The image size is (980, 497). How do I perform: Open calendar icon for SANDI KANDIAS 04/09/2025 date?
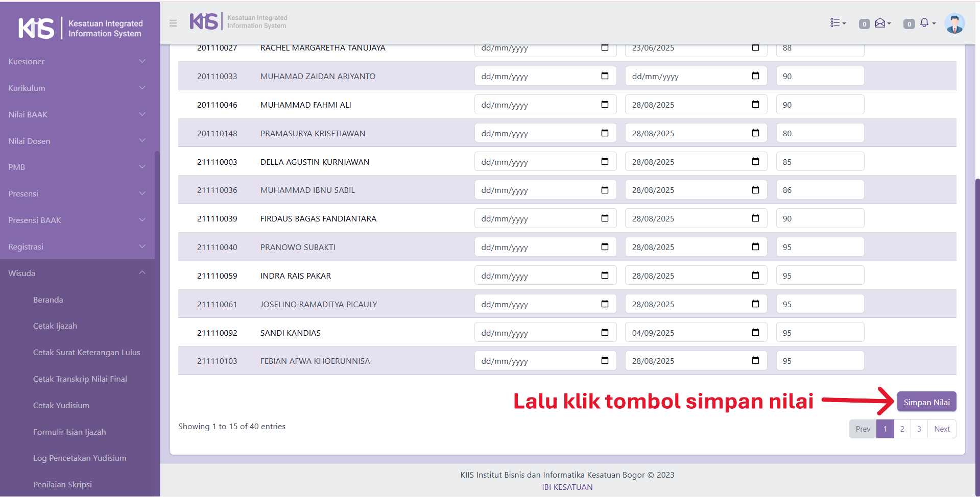click(x=755, y=333)
